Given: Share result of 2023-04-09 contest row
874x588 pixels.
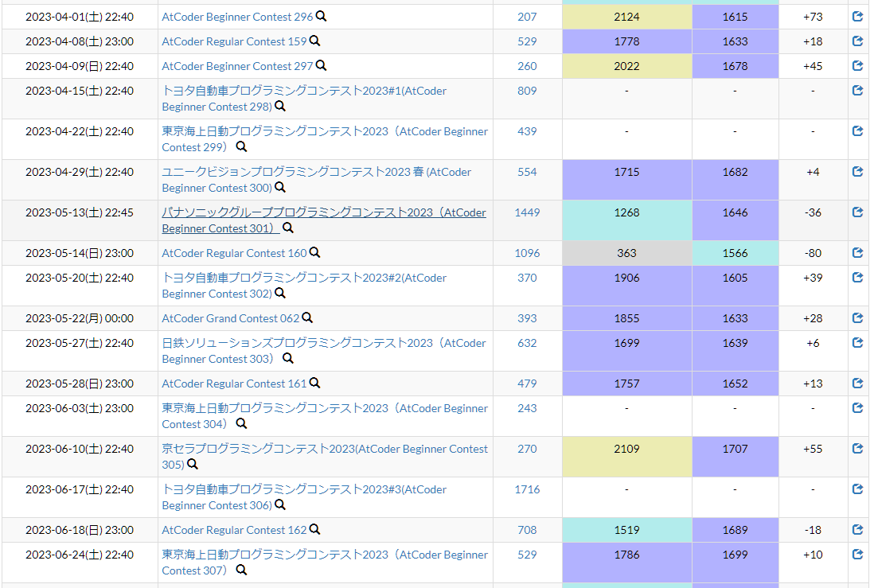Looking at the screenshot, I should coord(858,66).
